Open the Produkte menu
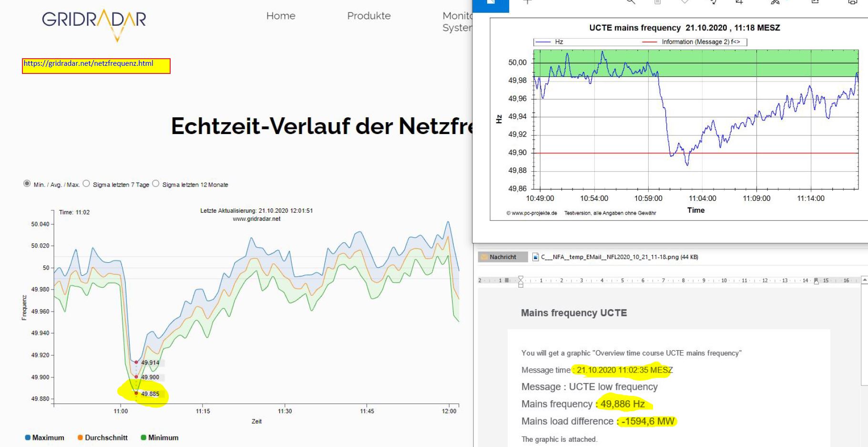Viewport: 868px width, 447px height. (368, 16)
